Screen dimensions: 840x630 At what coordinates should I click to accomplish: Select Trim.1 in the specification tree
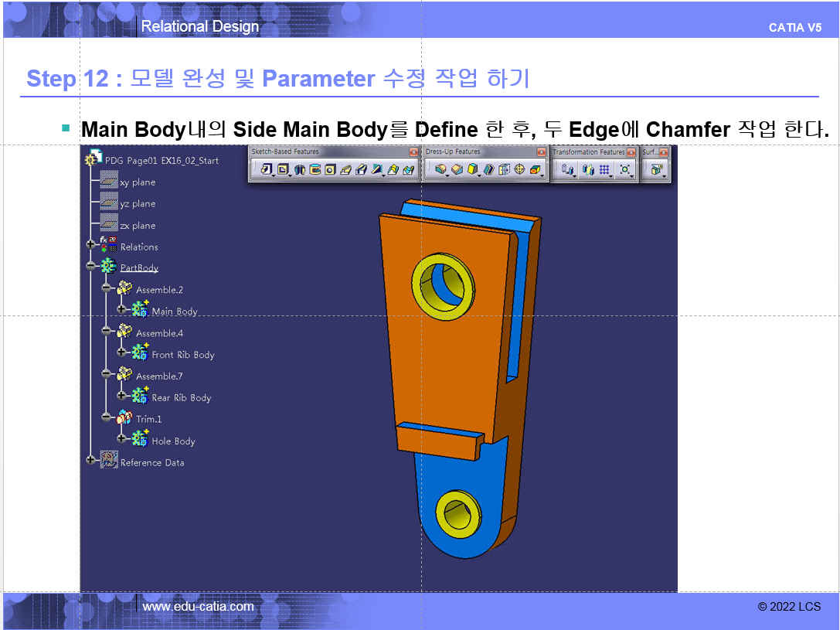click(148, 419)
